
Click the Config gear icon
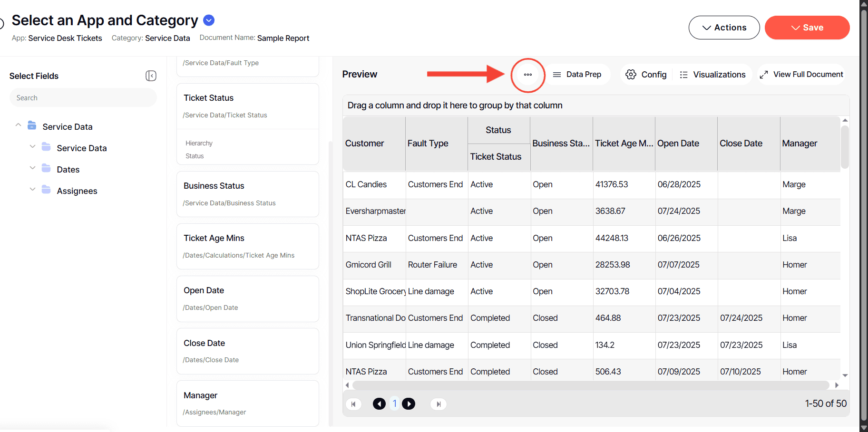[x=631, y=75]
